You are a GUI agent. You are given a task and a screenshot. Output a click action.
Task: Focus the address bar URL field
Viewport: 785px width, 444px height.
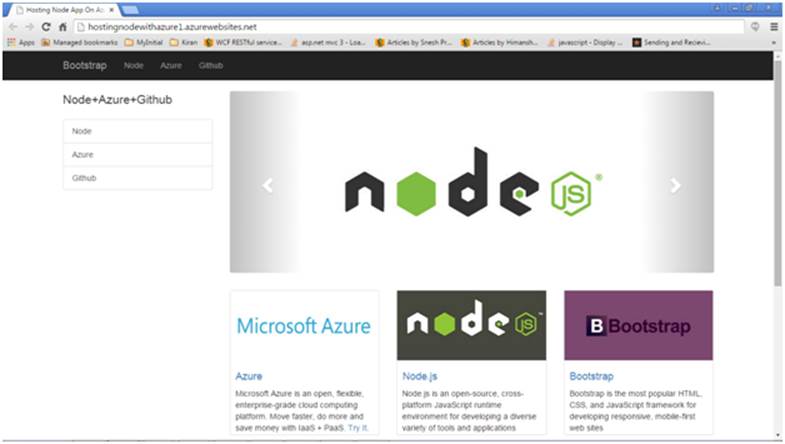click(x=409, y=27)
